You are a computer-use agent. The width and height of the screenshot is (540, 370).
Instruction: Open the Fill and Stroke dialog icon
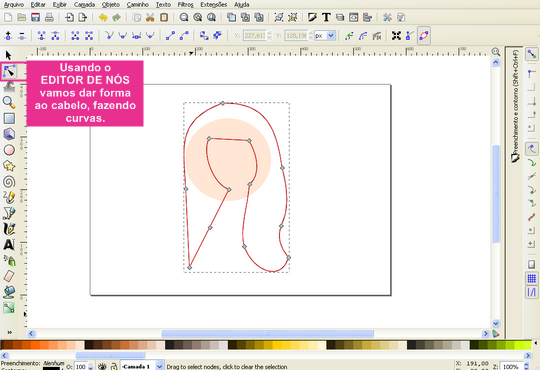point(312,17)
